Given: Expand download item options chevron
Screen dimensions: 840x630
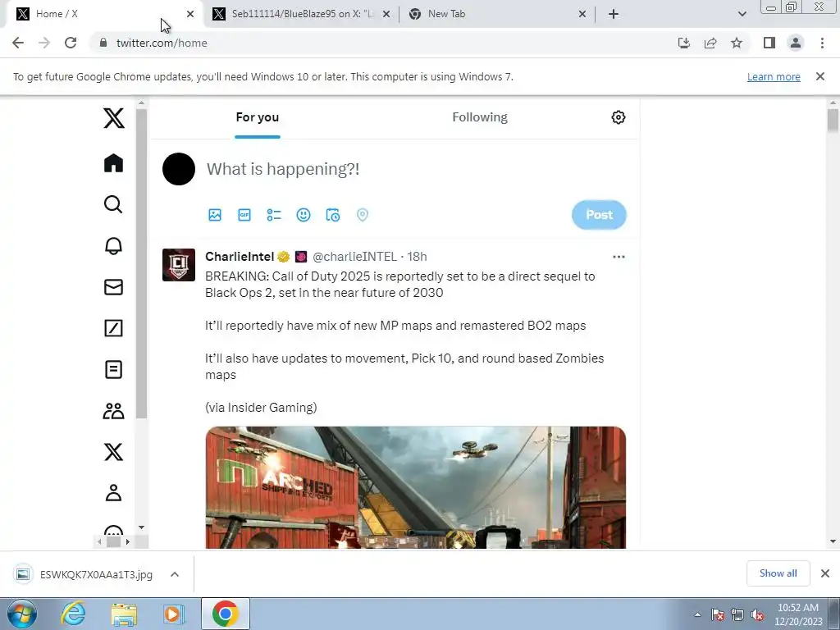Looking at the screenshot, I should point(175,574).
